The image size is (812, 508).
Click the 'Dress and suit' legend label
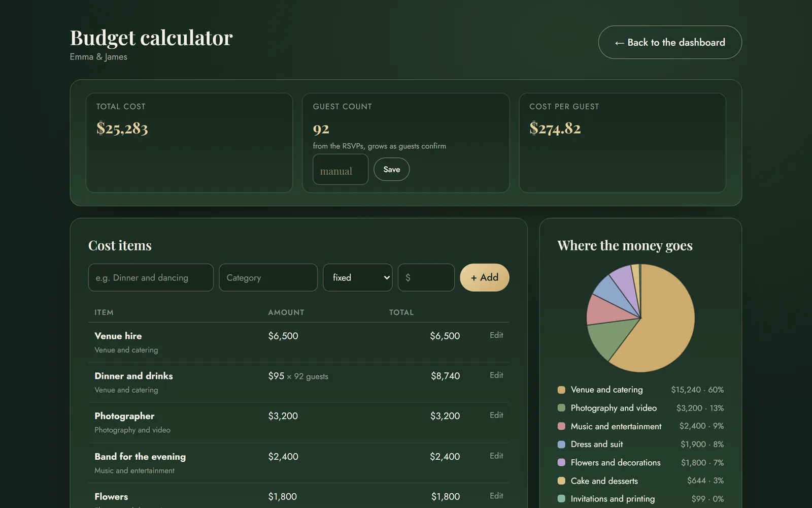597,444
